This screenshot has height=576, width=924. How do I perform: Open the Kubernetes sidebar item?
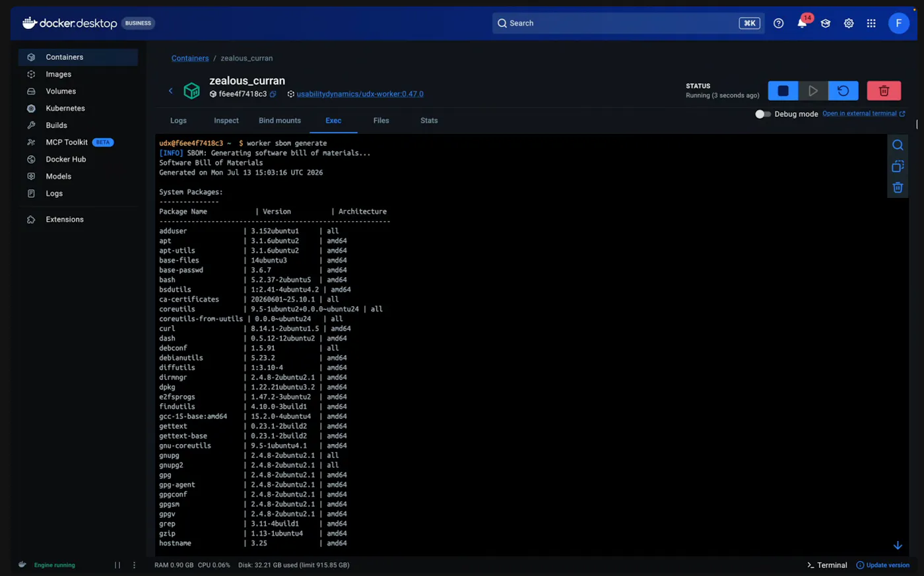(x=78, y=108)
